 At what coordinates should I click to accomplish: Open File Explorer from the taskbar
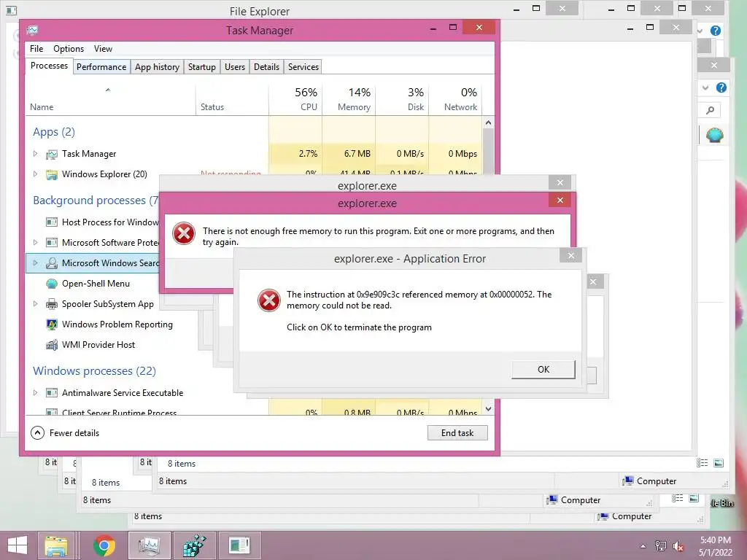tap(55, 545)
